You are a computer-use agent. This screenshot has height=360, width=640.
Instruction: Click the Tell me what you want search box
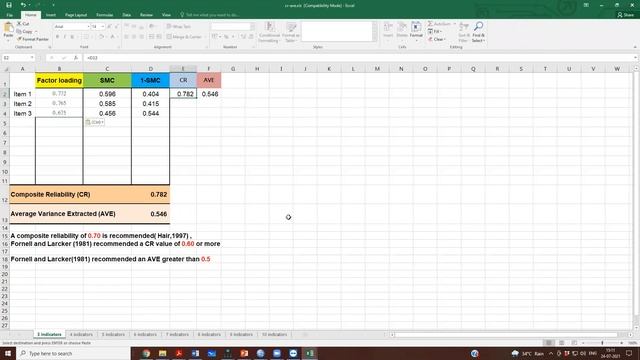pos(211,15)
